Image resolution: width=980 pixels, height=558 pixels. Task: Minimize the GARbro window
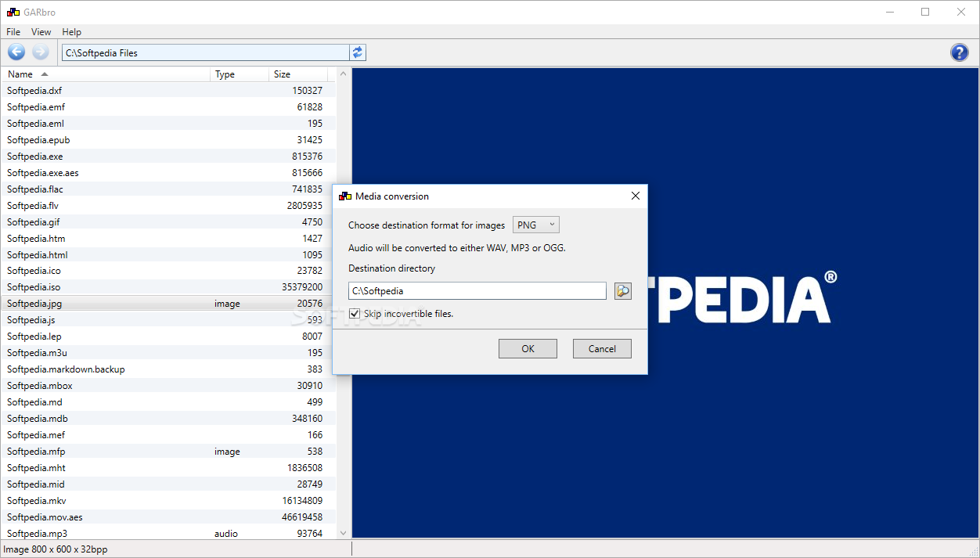coord(890,13)
